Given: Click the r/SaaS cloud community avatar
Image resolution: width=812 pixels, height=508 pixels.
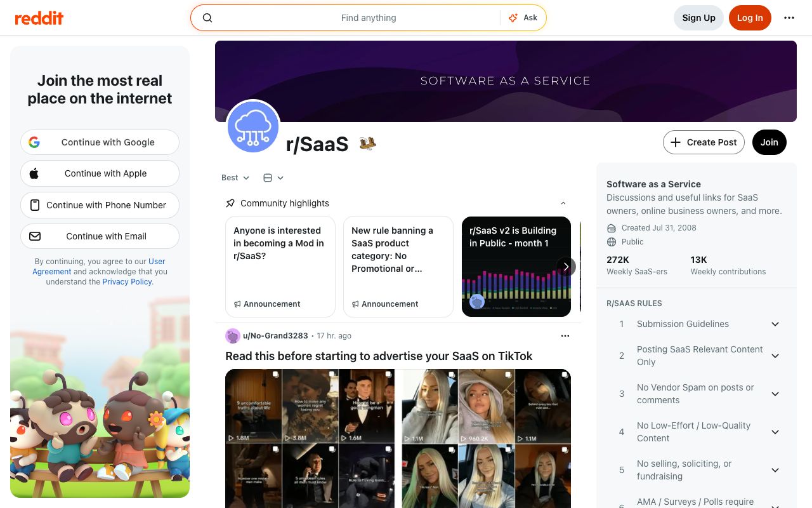Looking at the screenshot, I should tap(253, 126).
